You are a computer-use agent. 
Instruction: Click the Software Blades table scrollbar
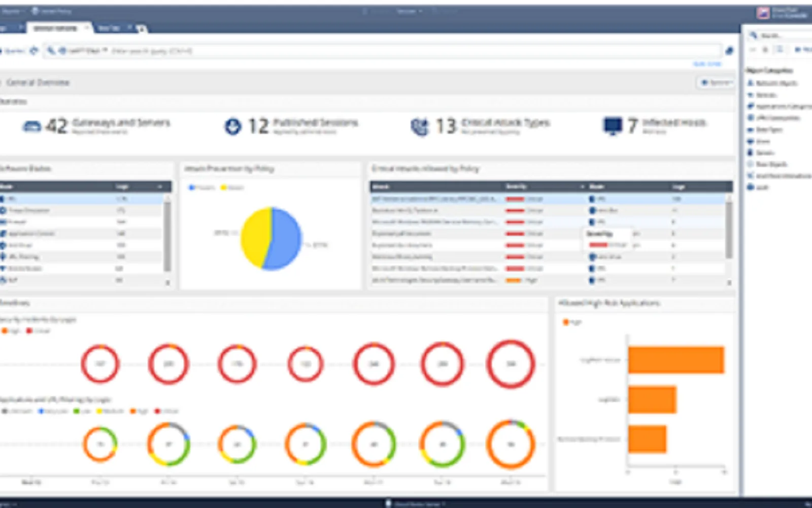tap(167, 238)
